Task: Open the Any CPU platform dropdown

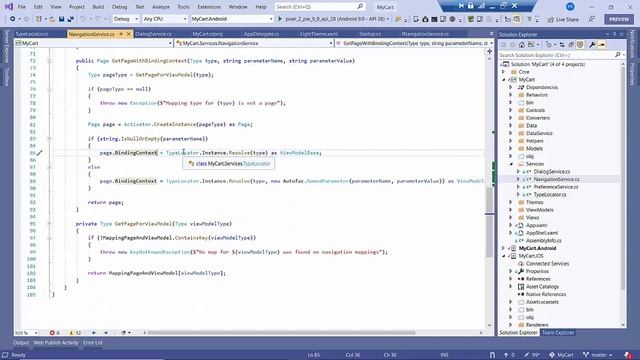Action: (165, 19)
